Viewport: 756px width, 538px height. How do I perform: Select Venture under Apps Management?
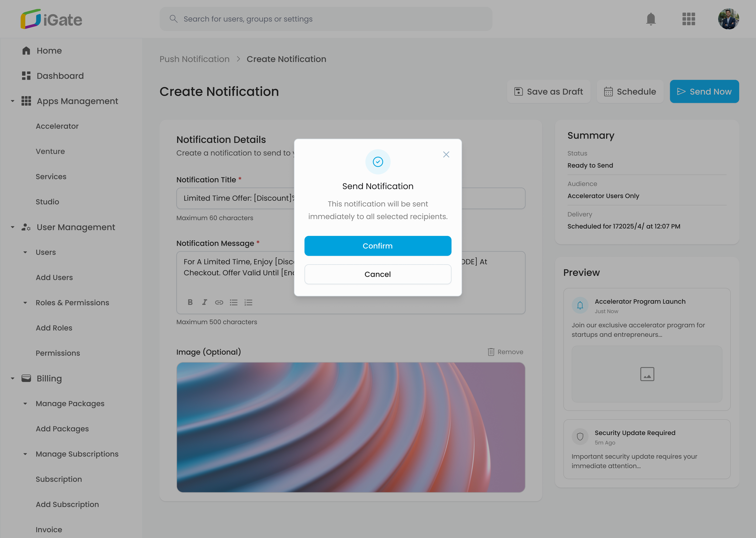pos(50,151)
